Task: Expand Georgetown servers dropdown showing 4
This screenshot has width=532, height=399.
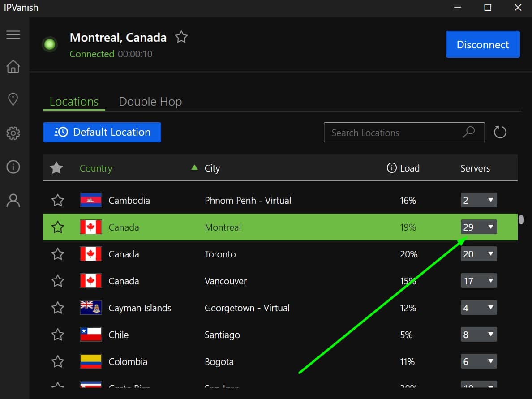Action: coord(478,307)
